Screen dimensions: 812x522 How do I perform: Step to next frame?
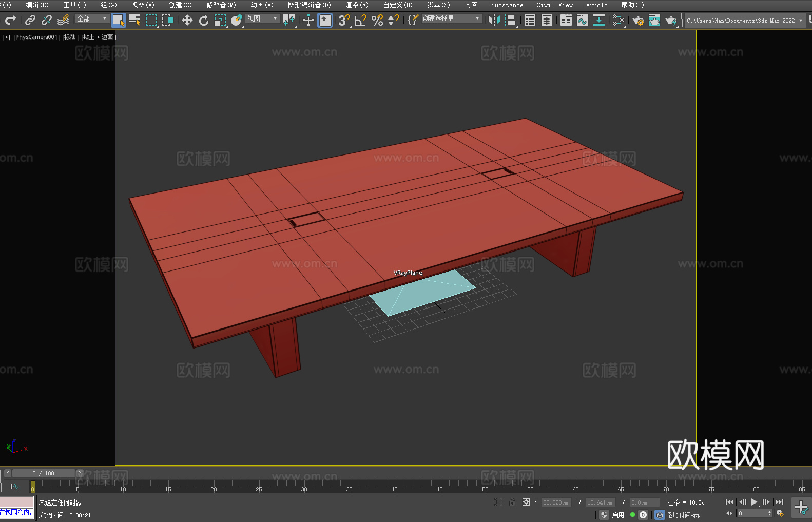[x=766, y=502]
